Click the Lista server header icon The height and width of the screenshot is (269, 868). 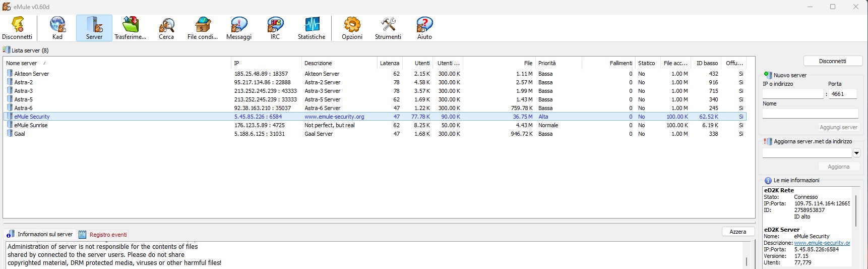pyautogui.click(x=6, y=50)
